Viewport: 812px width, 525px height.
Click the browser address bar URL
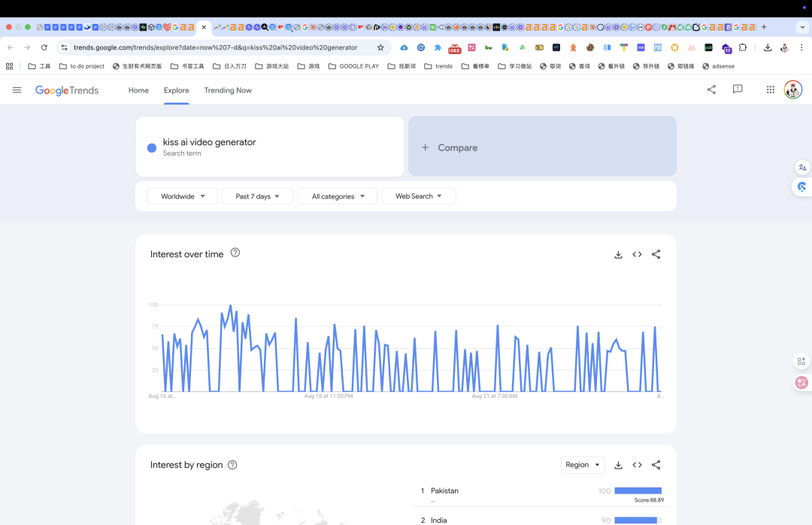coord(216,47)
